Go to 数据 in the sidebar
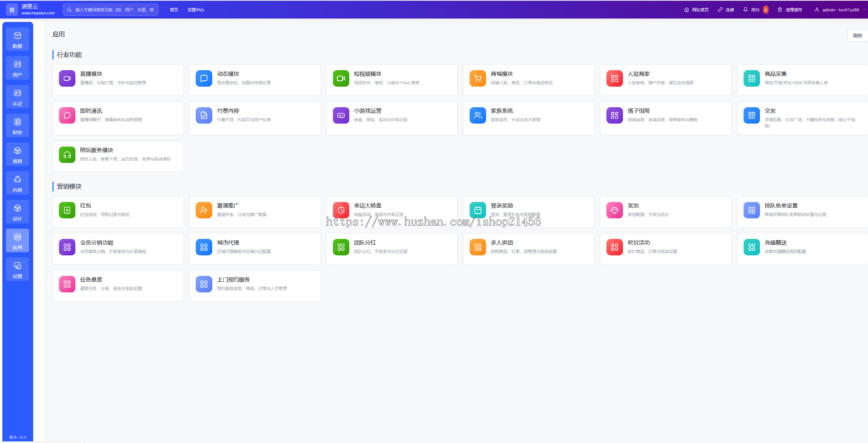The width and height of the screenshot is (868, 443). [17, 40]
